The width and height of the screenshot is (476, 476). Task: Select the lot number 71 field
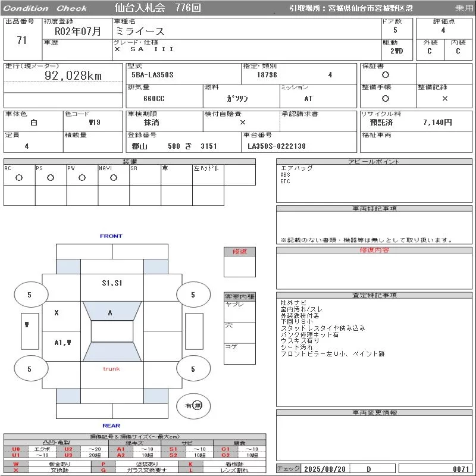(21, 40)
